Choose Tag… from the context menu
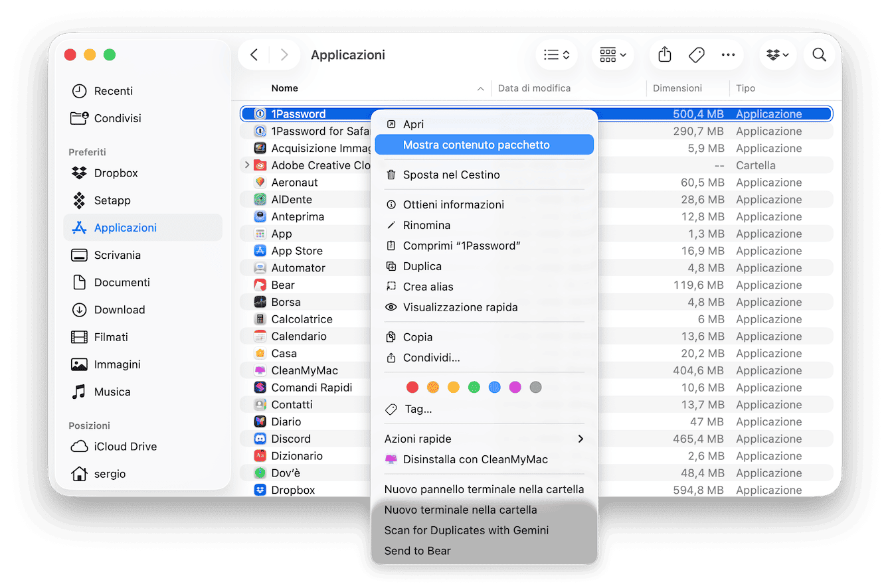 click(484, 409)
